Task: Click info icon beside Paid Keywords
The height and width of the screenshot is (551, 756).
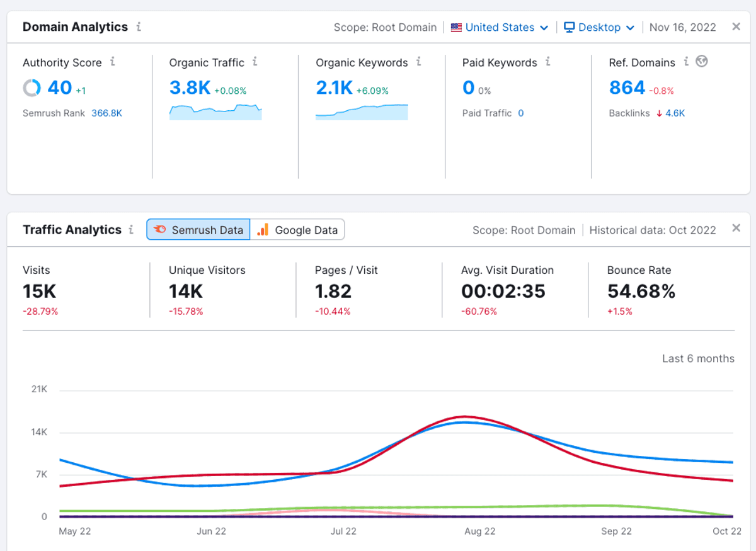Action: (x=548, y=62)
